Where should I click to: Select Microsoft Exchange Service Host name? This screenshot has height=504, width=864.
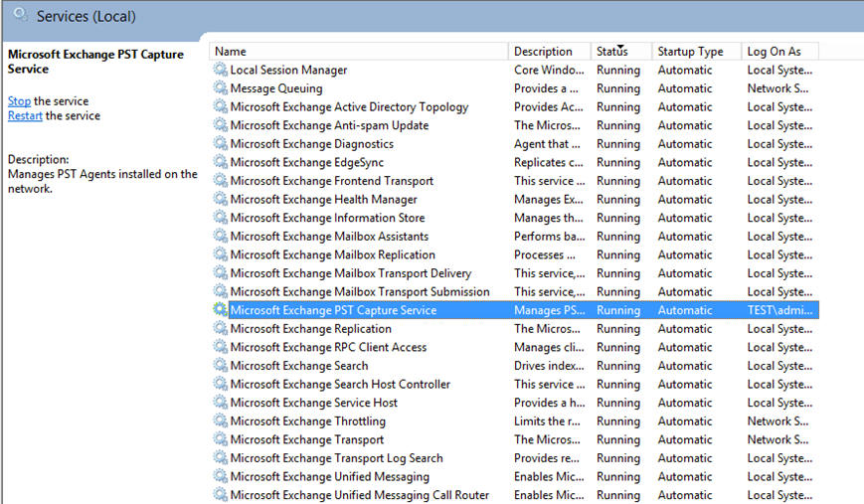point(313,403)
